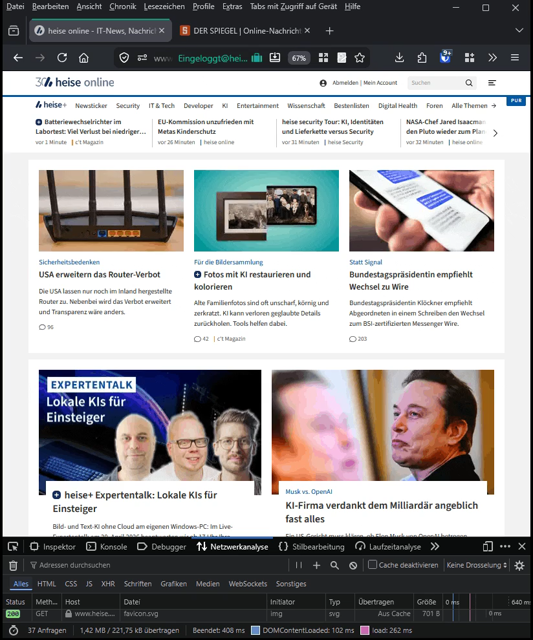
Task: Clear the network log with trash icon
Action: 13,565
